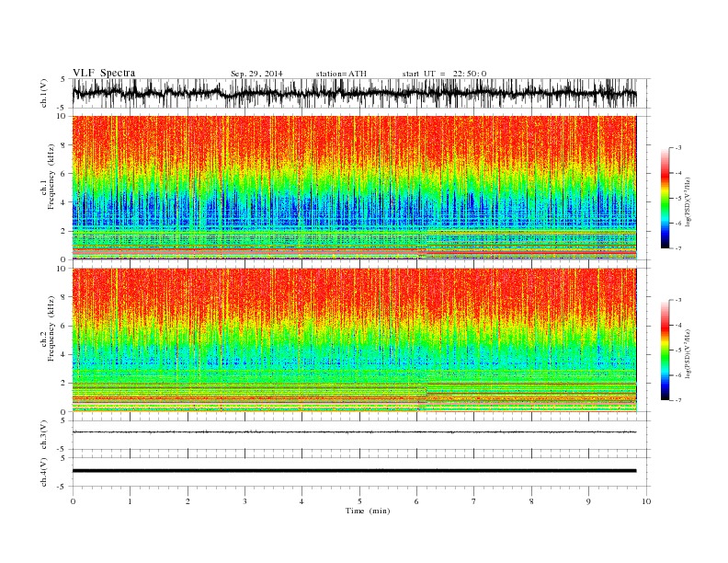Click the 'station=ATH' label
The width and height of the screenshot is (728, 563).
click(x=341, y=74)
